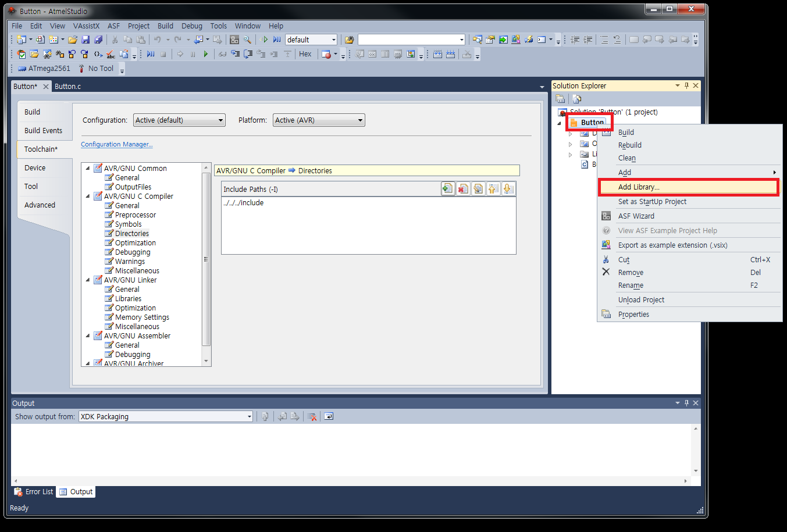This screenshot has height=532, width=787.
Task: Open the Configuration Manager... link
Action: [116, 144]
